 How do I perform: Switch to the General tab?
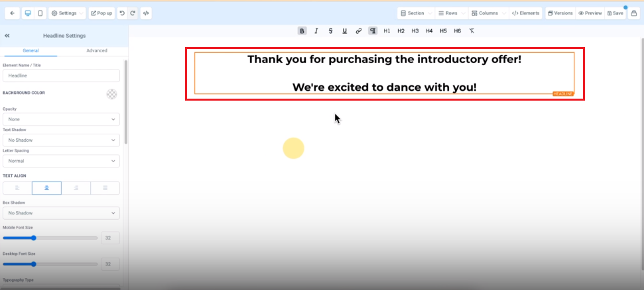31,51
